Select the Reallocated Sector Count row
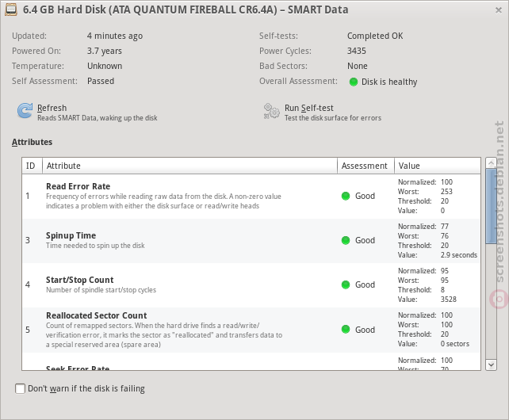The image size is (509, 420). coord(251,330)
